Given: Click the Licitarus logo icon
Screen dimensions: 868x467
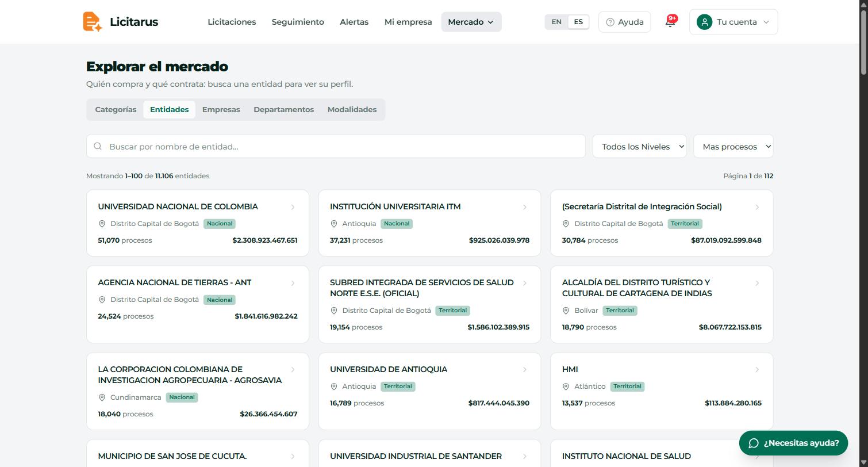Looking at the screenshot, I should [93, 22].
